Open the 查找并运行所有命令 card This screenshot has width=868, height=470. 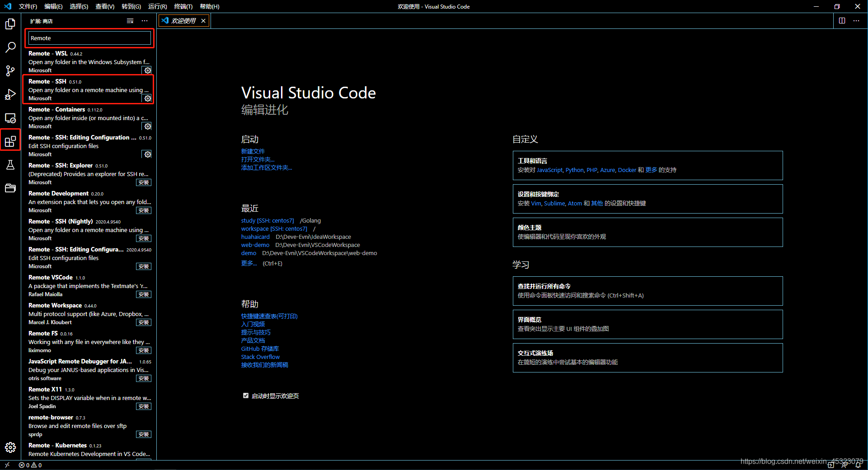[647, 291]
